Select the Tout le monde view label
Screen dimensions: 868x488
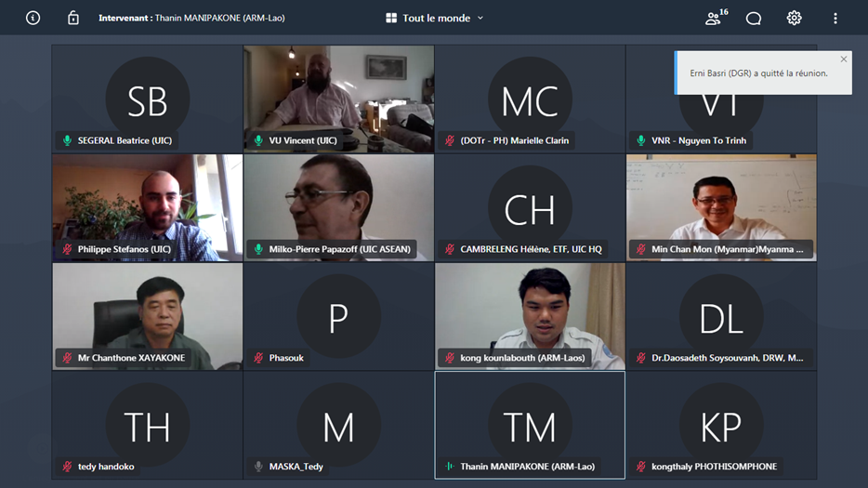click(436, 19)
